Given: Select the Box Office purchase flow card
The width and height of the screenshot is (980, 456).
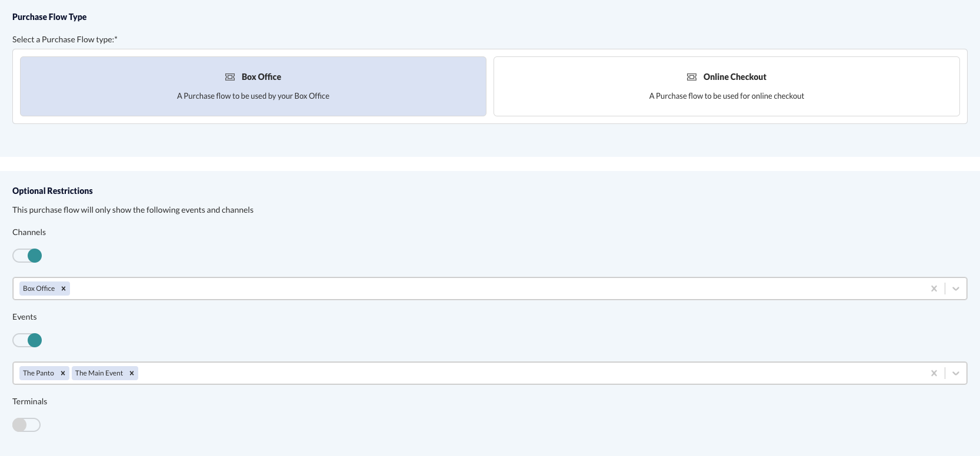Looking at the screenshot, I should 253,86.
